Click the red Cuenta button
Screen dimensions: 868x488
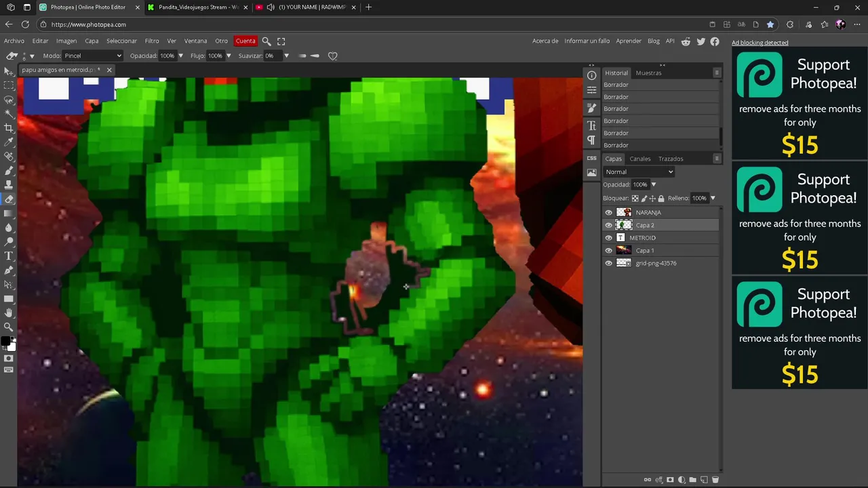pos(245,41)
